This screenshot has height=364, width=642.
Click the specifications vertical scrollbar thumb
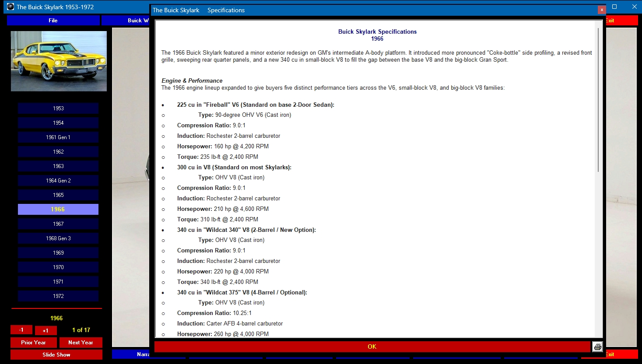[x=598, y=100]
